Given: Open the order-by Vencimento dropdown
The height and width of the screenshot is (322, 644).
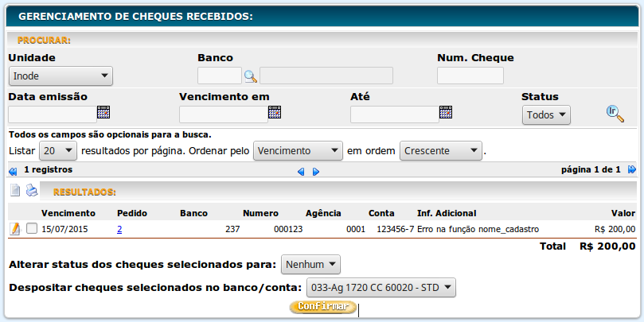Looking at the screenshot, I should click(x=297, y=150).
